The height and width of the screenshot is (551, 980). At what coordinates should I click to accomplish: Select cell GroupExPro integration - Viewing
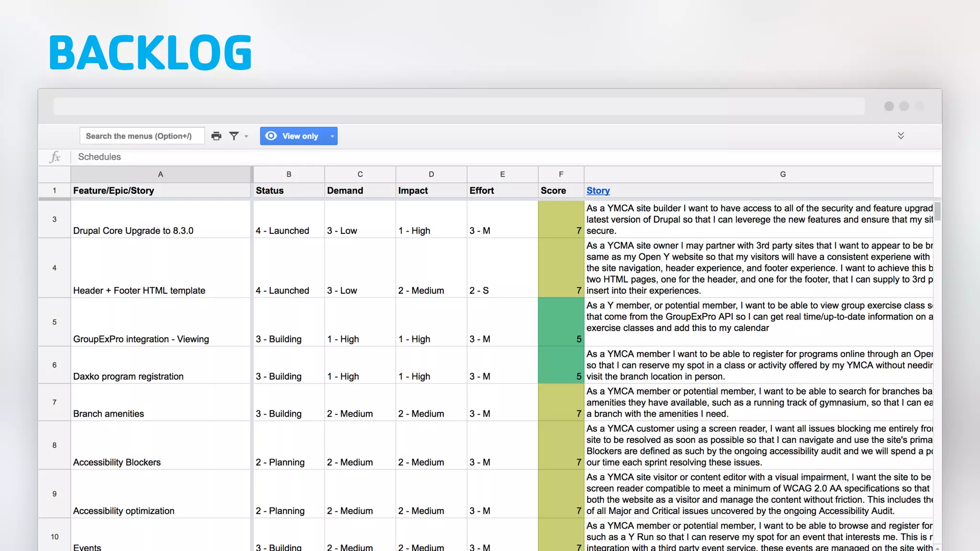(x=161, y=322)
